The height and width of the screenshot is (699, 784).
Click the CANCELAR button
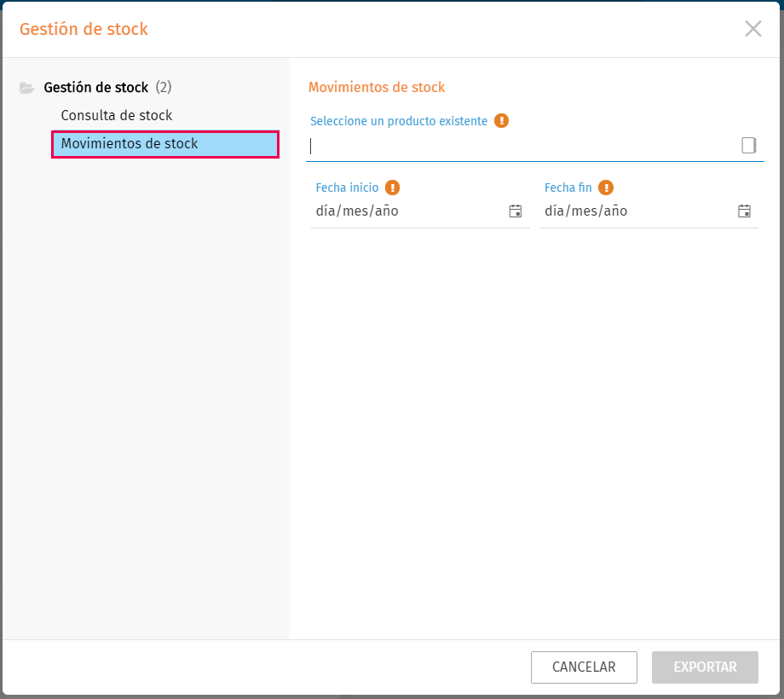tap(584, 667)
